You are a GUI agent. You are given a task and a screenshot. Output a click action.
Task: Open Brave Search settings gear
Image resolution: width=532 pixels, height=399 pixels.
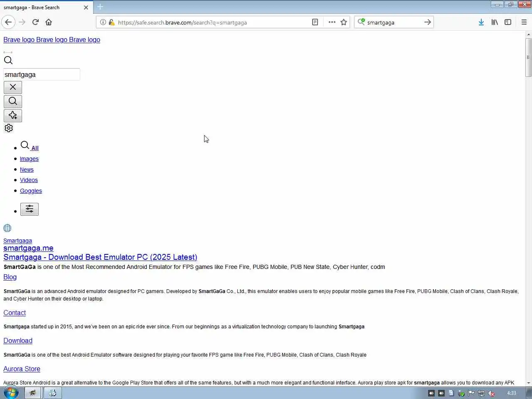[x=9, y=128]
